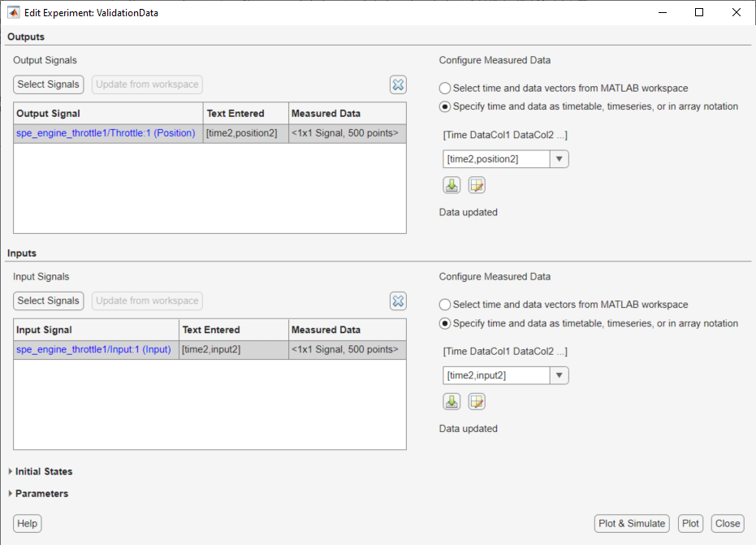Import measured input data with green arrow icon
Image resolution: width=756 pixels, height=545 pixels.
tap(451, 401)
